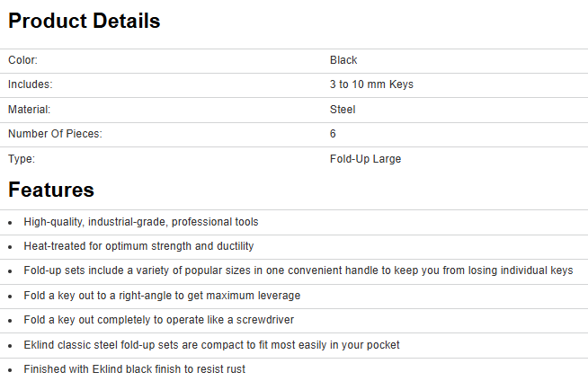Viewport: 588px width, 390px height.
Task: Select the Material label
Action: (29, 110)
